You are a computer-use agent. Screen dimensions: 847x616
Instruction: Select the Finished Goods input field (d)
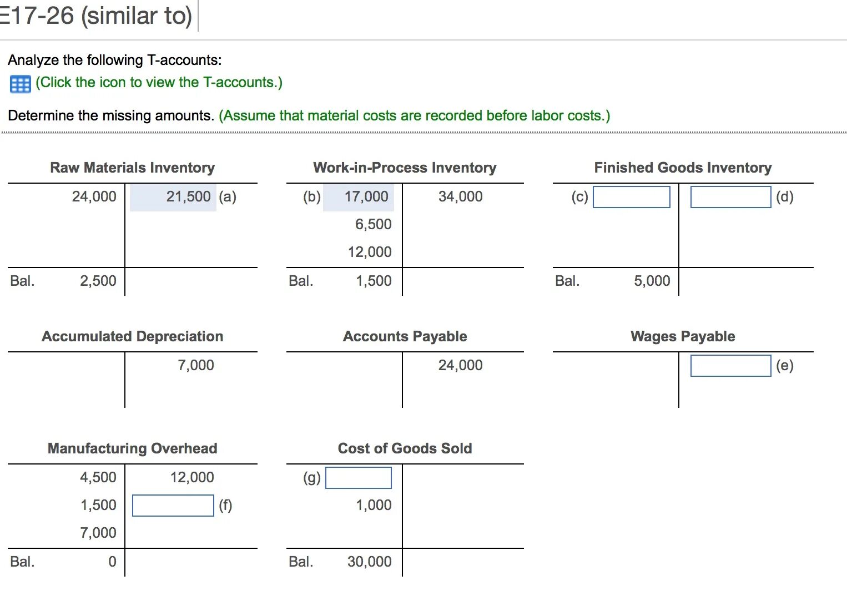730,197
